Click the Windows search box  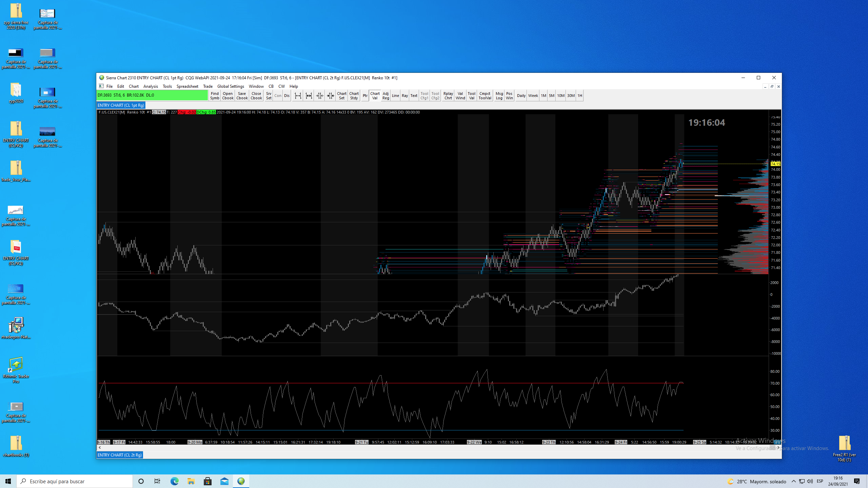tap(75, 481)
